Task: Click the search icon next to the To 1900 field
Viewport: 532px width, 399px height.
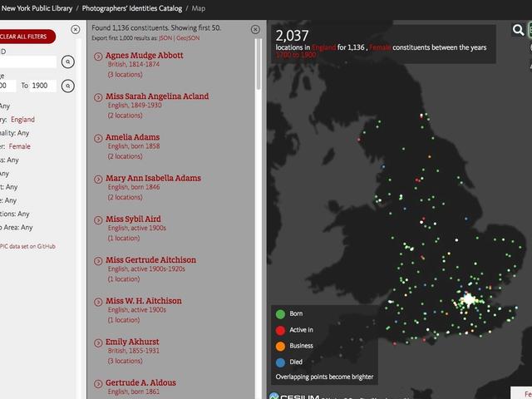Action: 68,86
